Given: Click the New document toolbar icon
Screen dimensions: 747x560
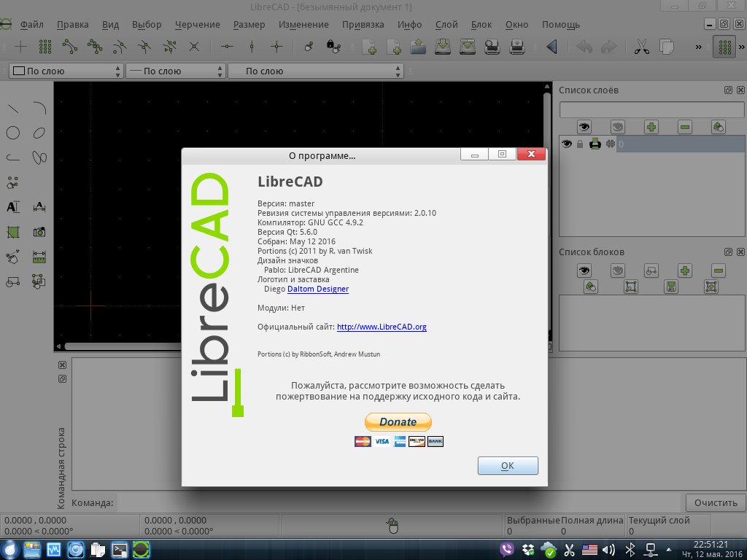Looking at the screenshot, I should point(369,47).
